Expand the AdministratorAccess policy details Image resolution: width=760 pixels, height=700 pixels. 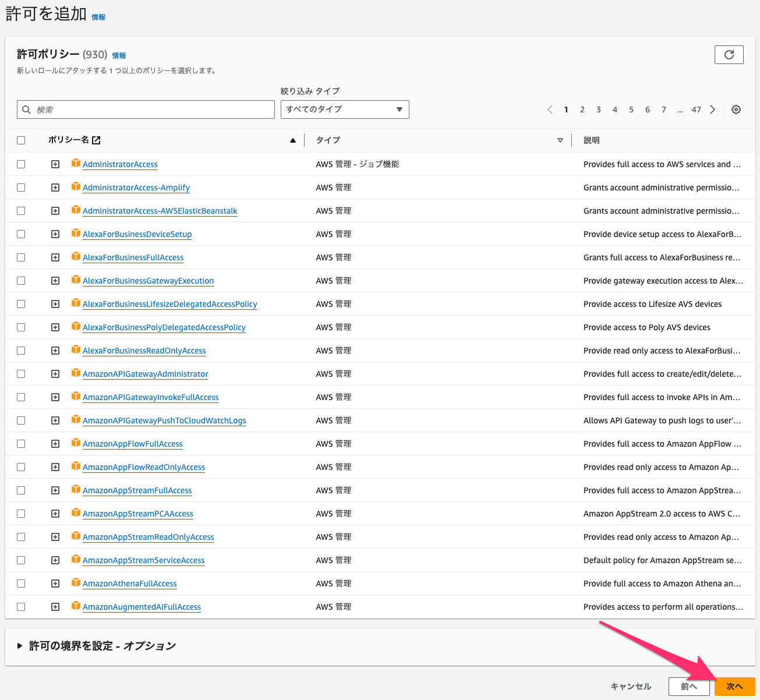tap(55, 164)
